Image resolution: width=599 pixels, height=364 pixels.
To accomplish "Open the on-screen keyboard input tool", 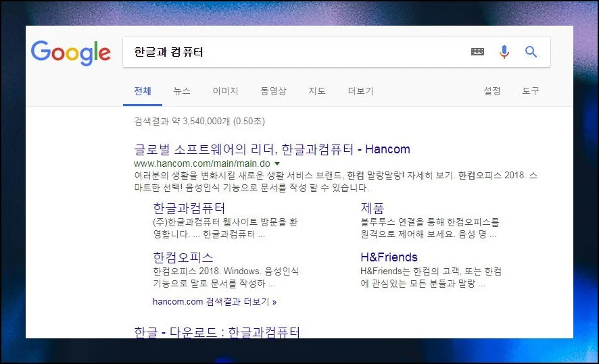I will tap(477, 52).
